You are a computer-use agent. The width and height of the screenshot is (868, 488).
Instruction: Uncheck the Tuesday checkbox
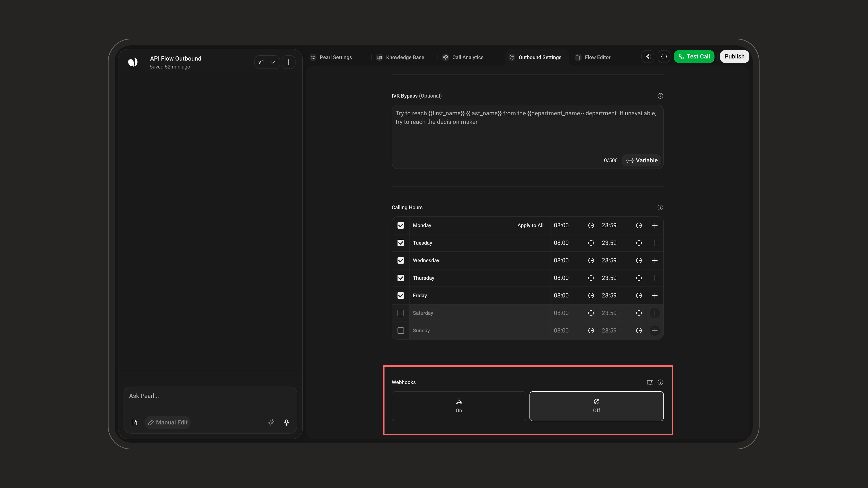[400, 243]
